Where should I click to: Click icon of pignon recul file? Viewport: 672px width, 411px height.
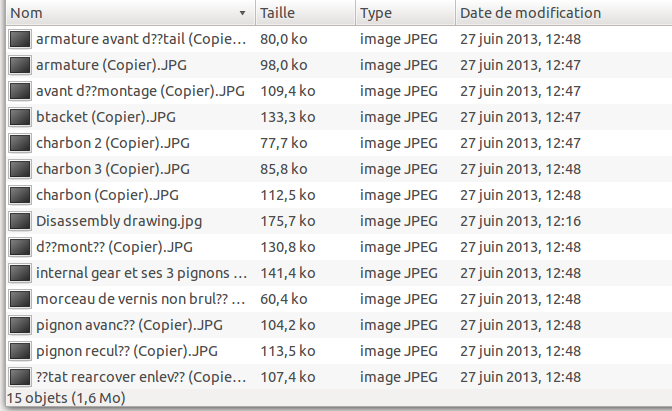(20, 351)
